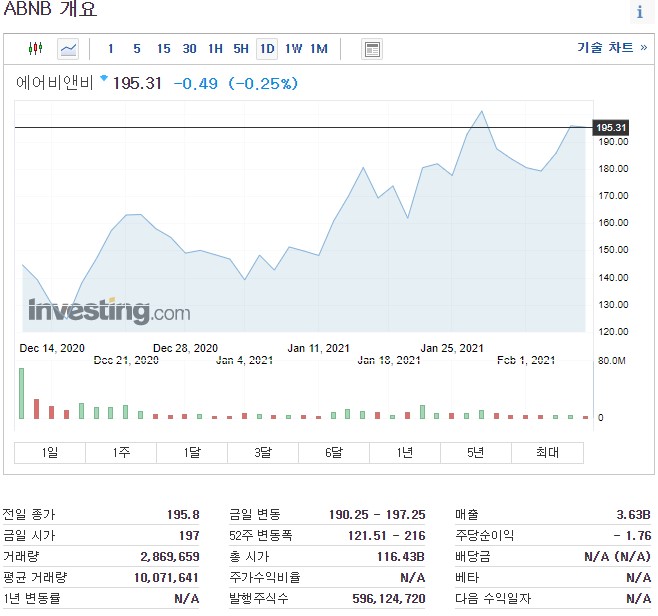658x616 pixels.
Task: Click the 195.31 current price marker
Action: (x=611, y=127)
